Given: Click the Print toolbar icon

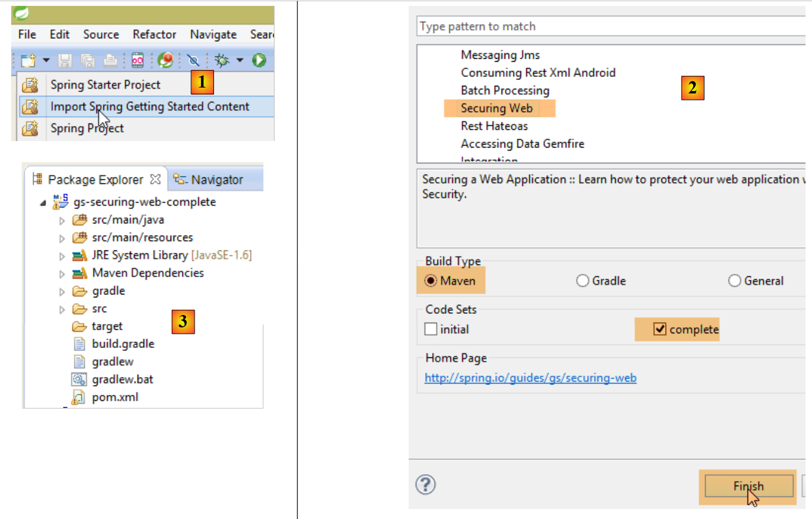Looking at the screenshot, I should (110, 61).
